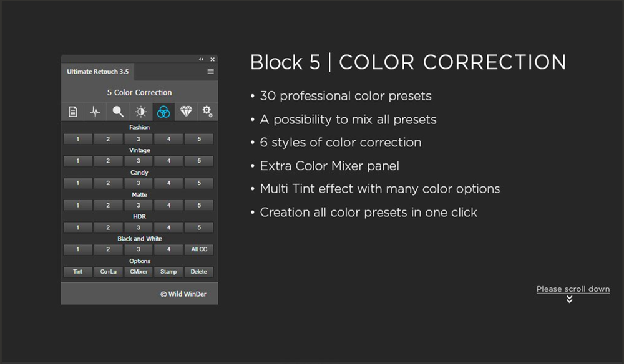This screenshot has width=624, height=364.
Task: Apply Fashion preset 1
Action: (x=78, y=139)
